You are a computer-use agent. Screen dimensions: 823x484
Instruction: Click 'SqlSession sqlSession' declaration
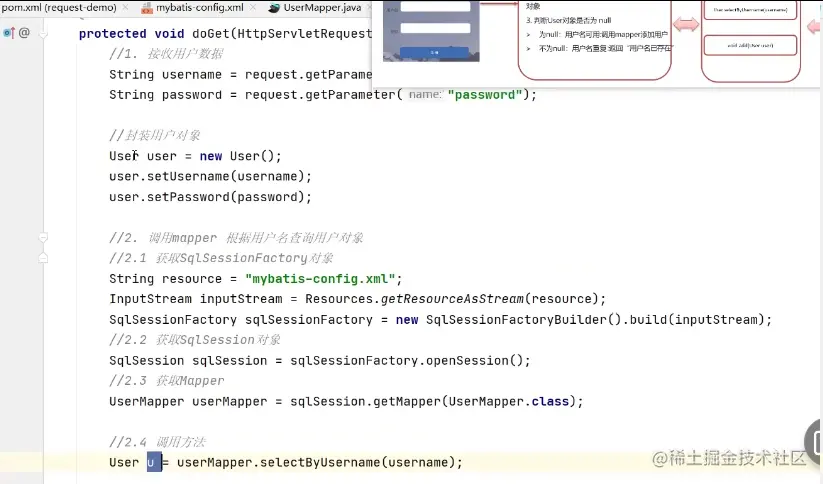click(x=188, y=361)
